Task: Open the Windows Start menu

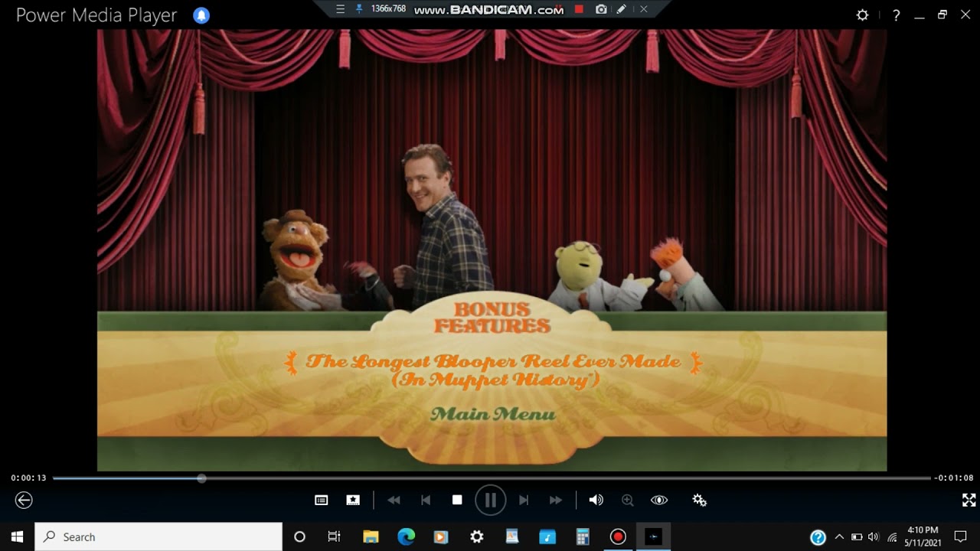Action: click(x=17, y=536)
